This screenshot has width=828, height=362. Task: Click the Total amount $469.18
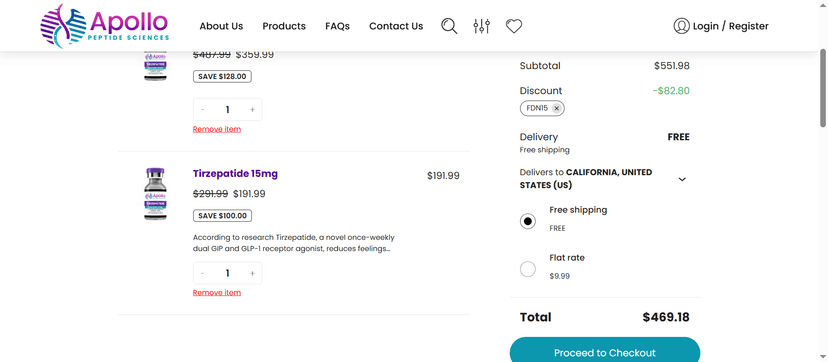[666, 317]
